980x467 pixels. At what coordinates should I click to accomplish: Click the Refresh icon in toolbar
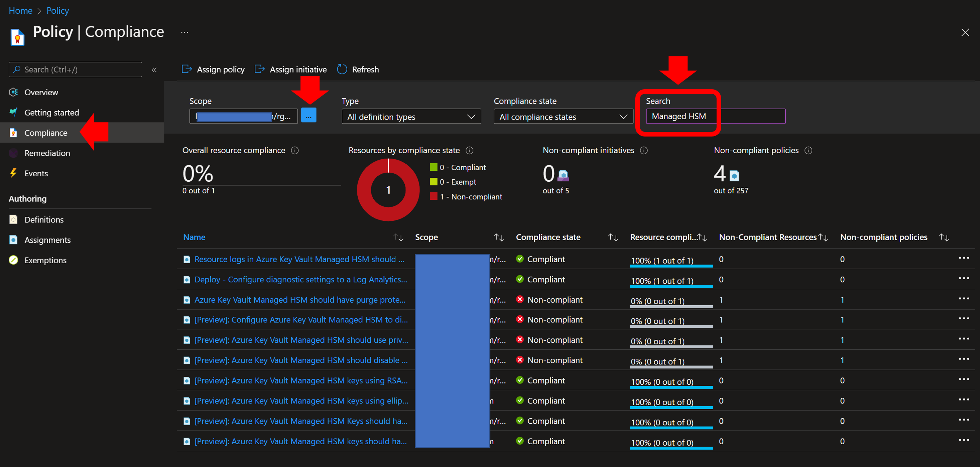point(341,69)
